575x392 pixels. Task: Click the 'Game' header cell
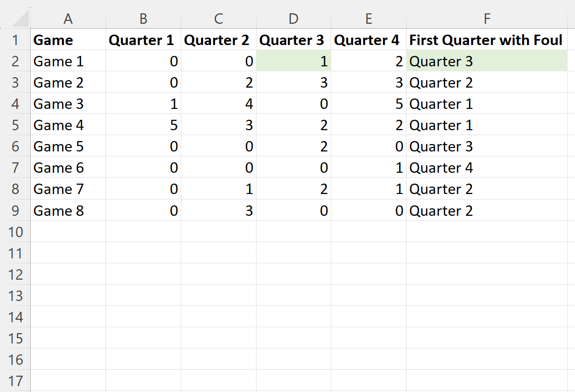coord(68,40)
